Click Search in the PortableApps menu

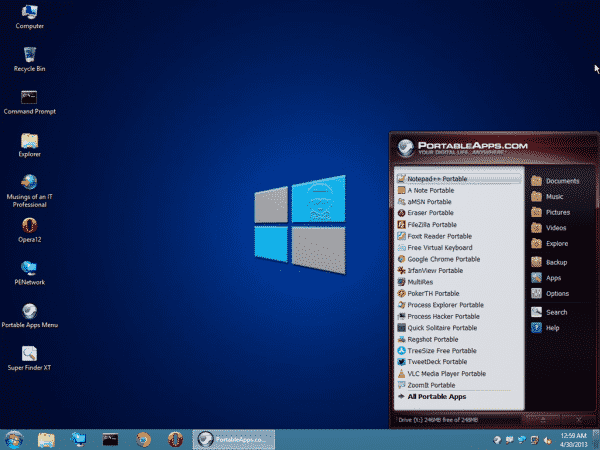coord(555,312)
